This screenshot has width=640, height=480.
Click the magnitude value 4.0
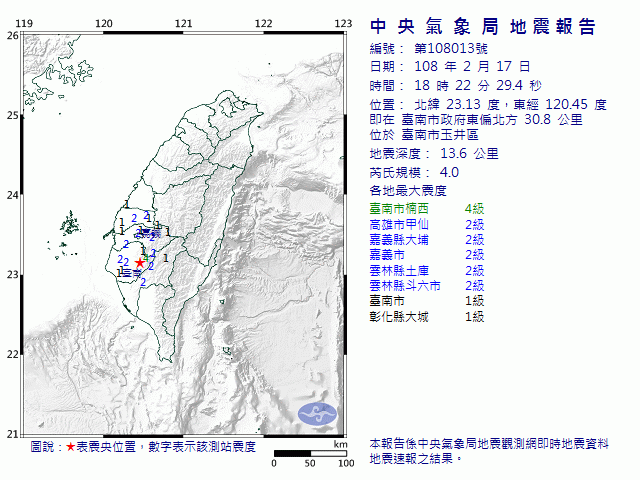[x=449, y=173]
